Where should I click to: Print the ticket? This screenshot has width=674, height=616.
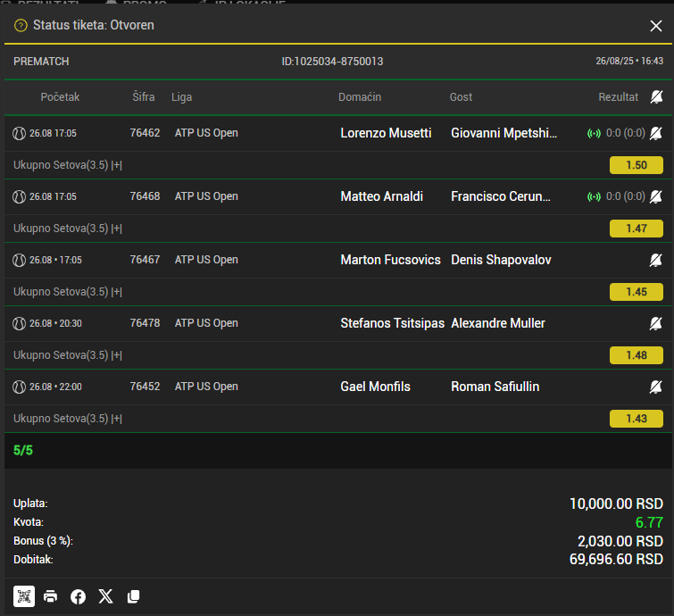[x=51, y=596]
